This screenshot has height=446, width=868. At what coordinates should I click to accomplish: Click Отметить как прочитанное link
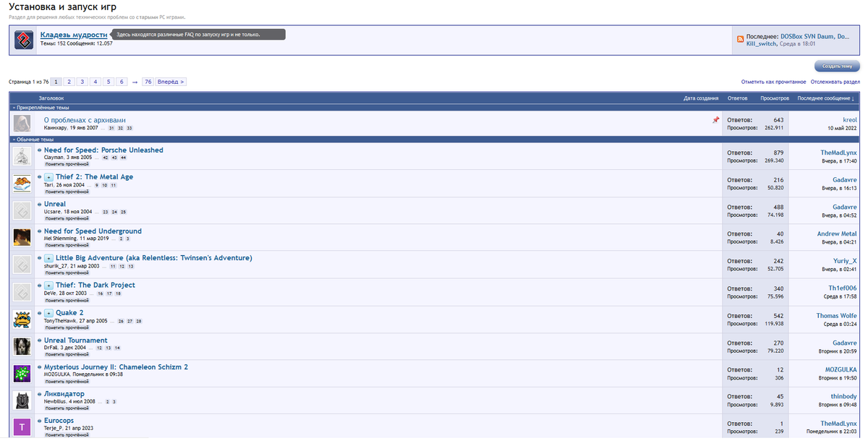pyautogui.click(x=773, y=82)
